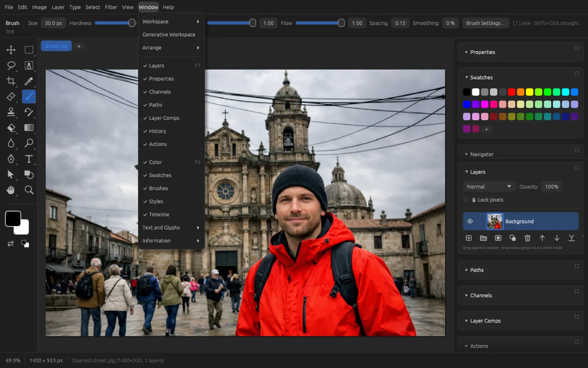Select the Lasso tool

11,66
